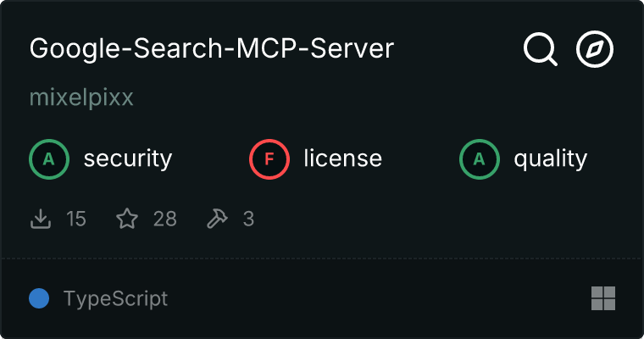644x339 pixels.
Task: Click the magnifying glass search icon
Action: 540,50
